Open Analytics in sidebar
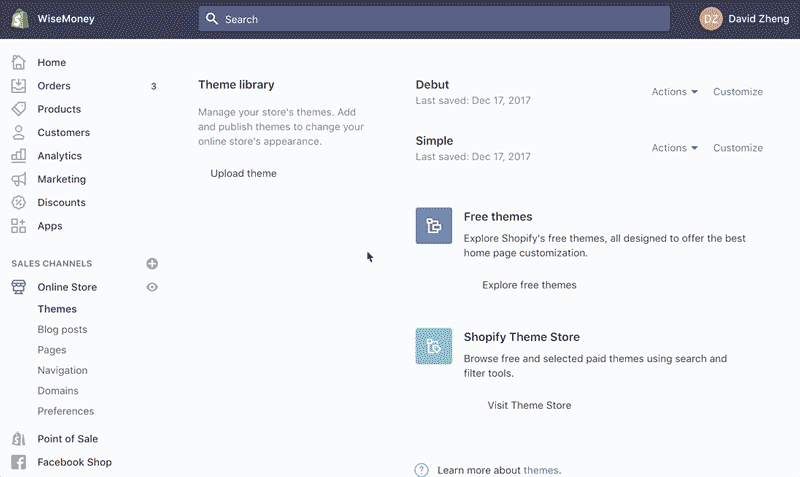The image size is (800, 477). pos(60,156)
